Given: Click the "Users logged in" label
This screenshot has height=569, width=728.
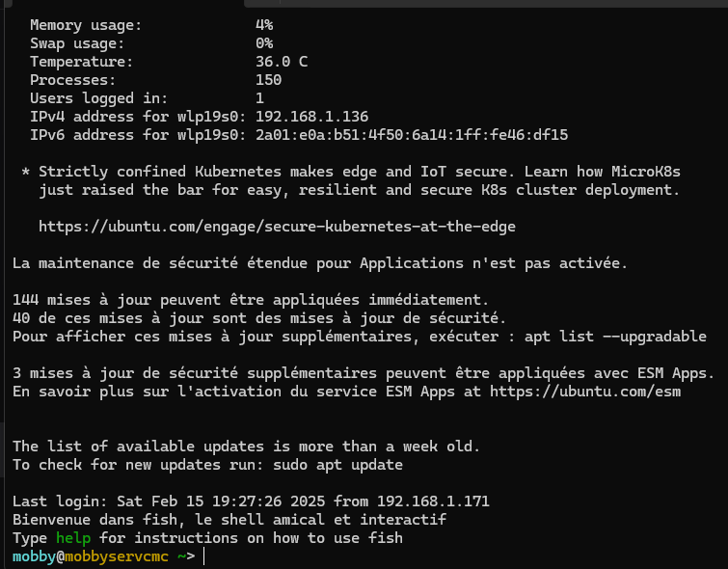Looking at the screenshot, I should [98, 98].
